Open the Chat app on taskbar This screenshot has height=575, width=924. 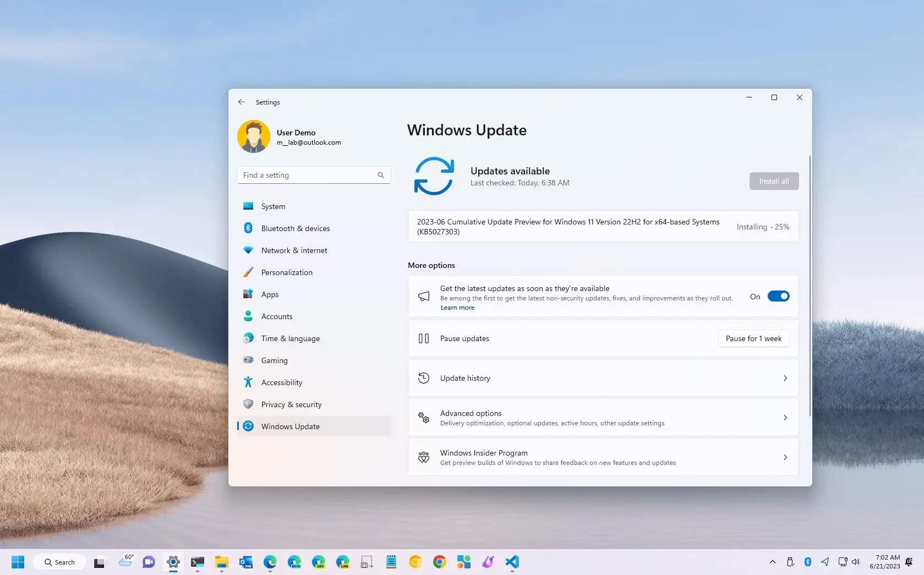tap(149, 562)
